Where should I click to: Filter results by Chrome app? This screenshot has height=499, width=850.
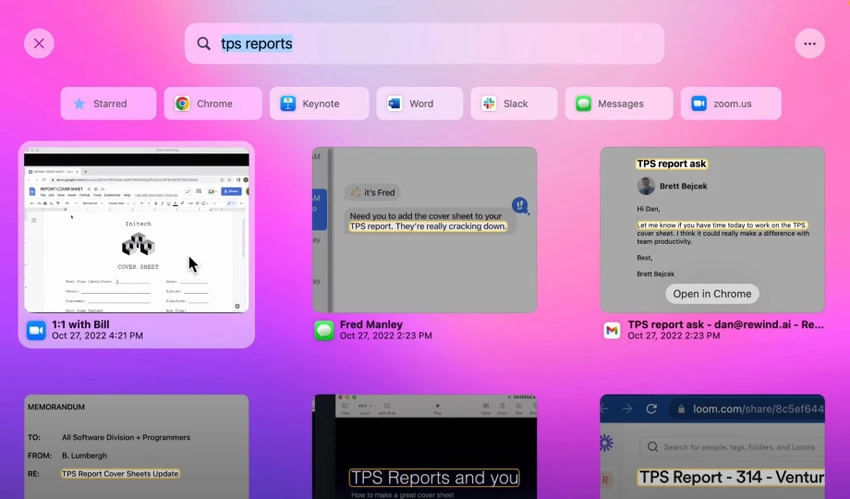pyautogui.click(x=213, y=103)
